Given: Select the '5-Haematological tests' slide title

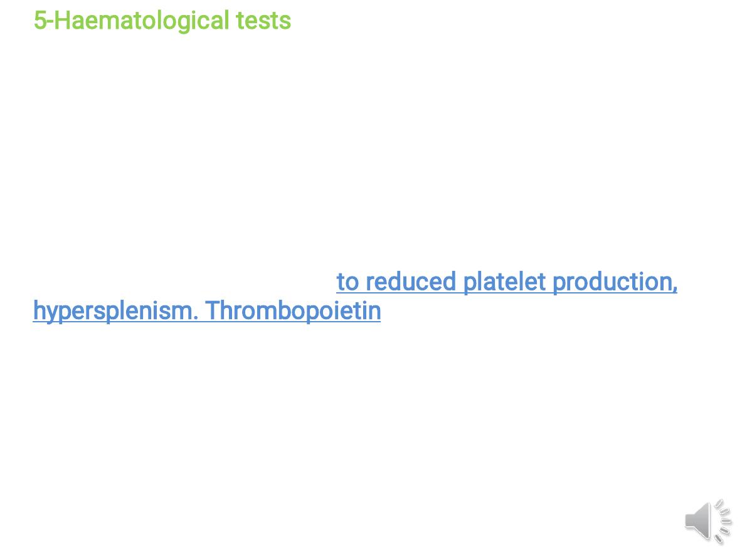Looking at the screenshot, I should (x=162, y=21).
